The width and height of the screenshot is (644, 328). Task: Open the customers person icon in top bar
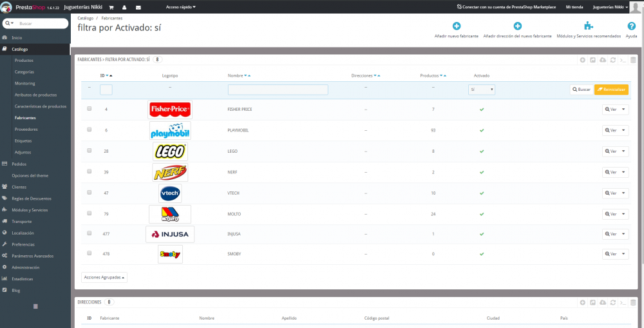[x=124, y=7]
